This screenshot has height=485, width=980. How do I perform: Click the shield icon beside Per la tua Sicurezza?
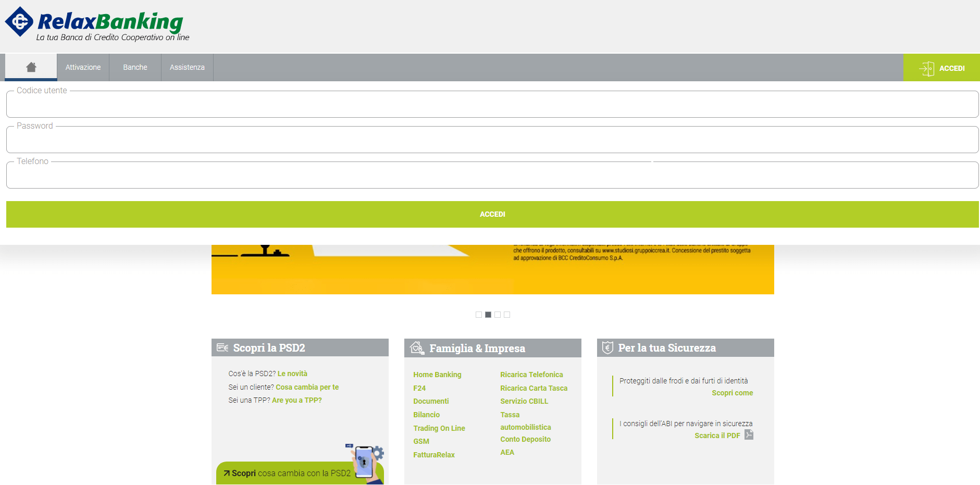[x=607, y=347]
